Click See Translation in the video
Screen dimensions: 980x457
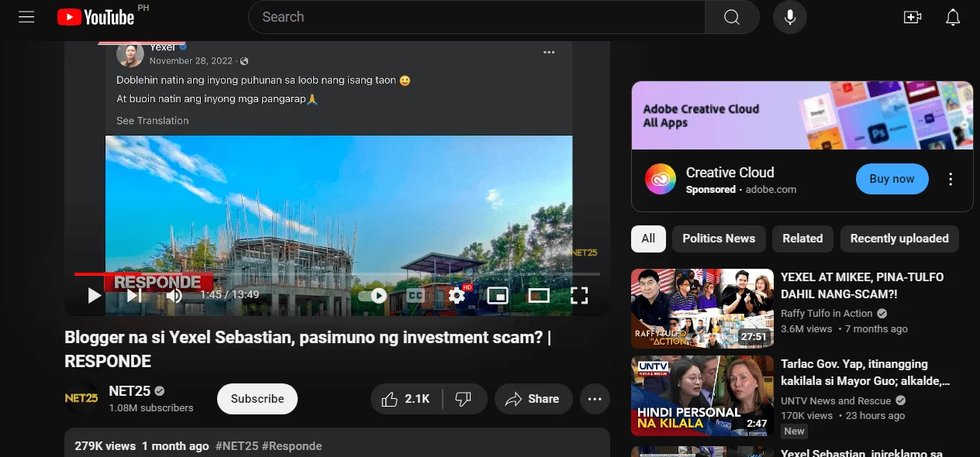click(x=153, y=121)
